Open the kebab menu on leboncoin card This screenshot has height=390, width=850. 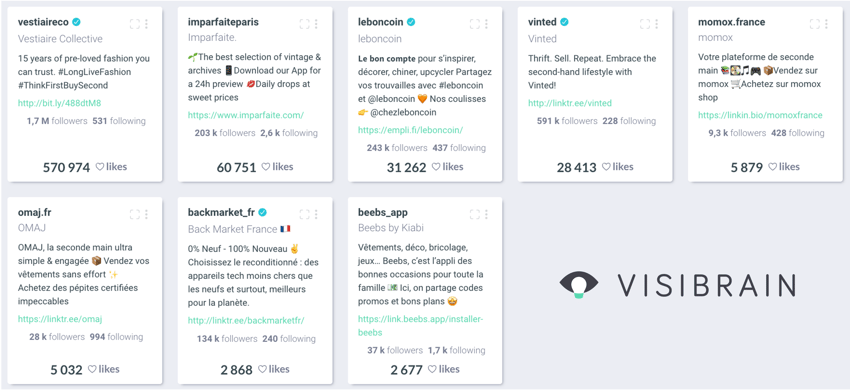(486, 24)
